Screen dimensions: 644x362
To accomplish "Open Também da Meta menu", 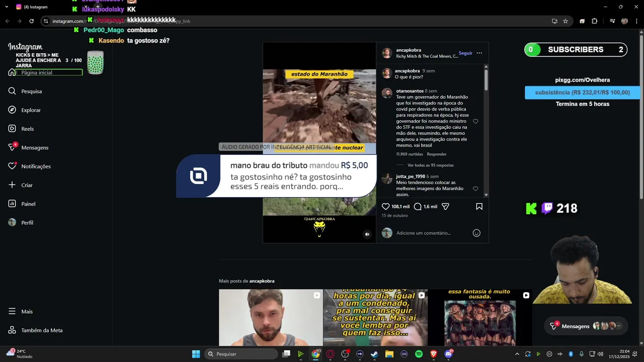I will 36,330.
